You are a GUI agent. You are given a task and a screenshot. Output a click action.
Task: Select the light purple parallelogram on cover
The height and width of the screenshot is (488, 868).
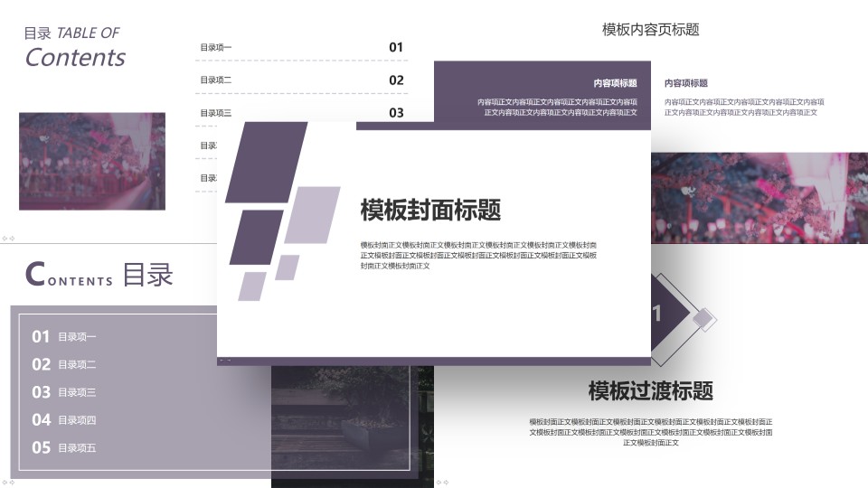(x=312, y=215)
